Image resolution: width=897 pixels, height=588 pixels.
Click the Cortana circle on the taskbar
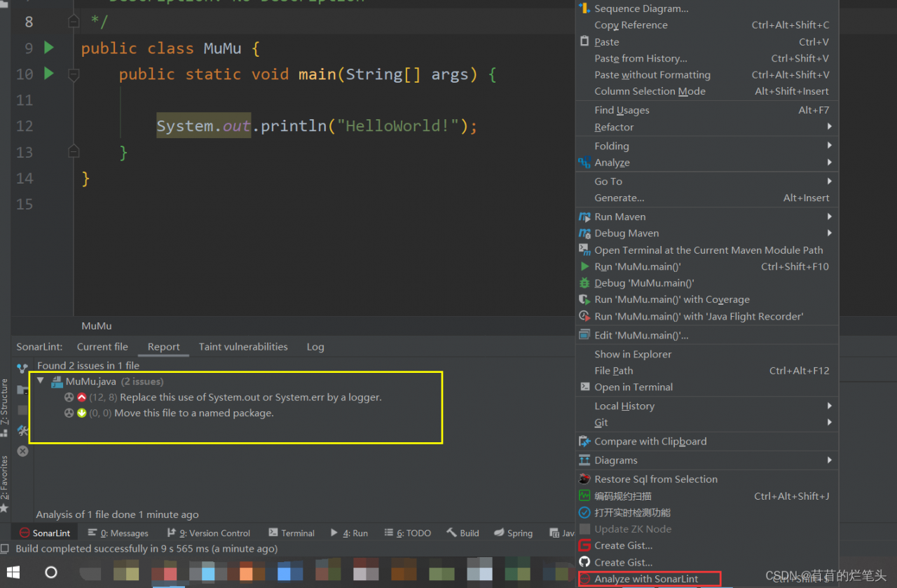pos(50,572)
